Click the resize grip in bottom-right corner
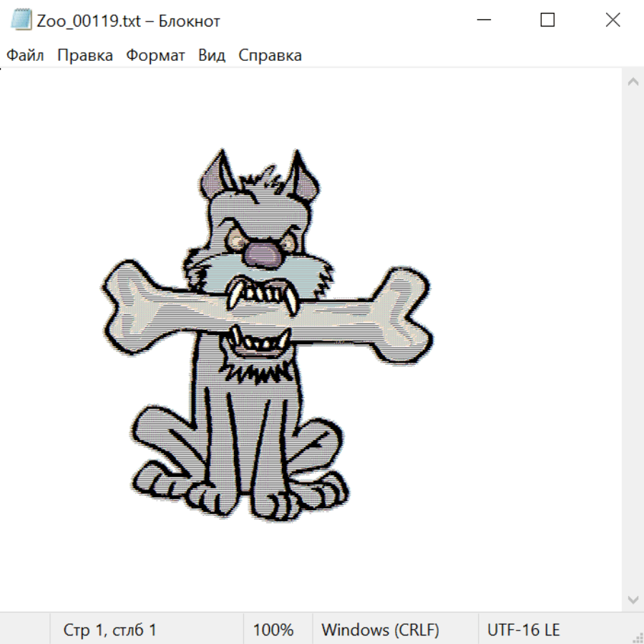Image resolution: width=644 pixels, height=644 pixels. coord(637,637)
